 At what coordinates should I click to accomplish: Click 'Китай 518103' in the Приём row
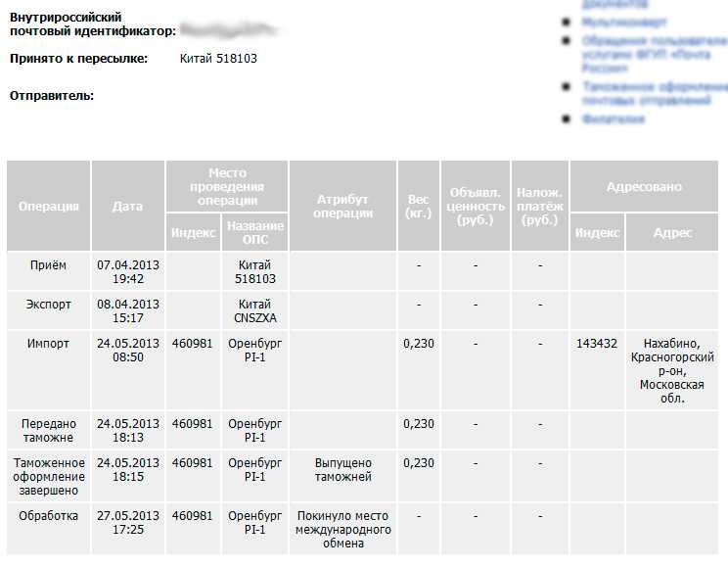tap(254, 272)
